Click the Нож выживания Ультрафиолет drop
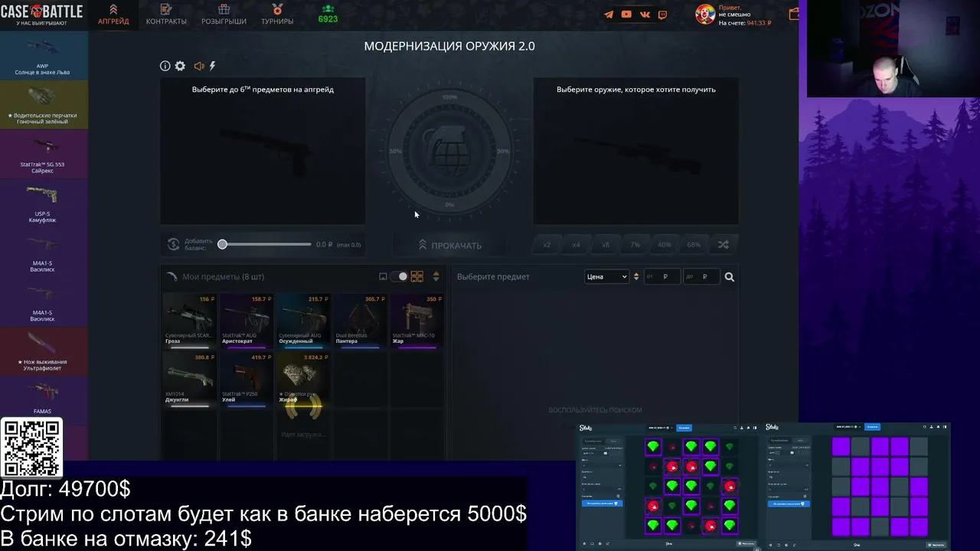 pyautogui.click(x=43, y=352)
